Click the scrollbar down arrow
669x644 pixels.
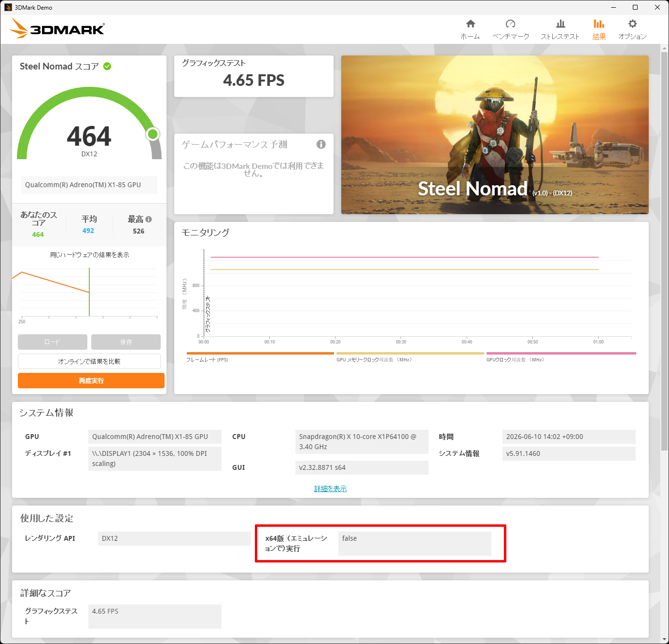point(664,640)
